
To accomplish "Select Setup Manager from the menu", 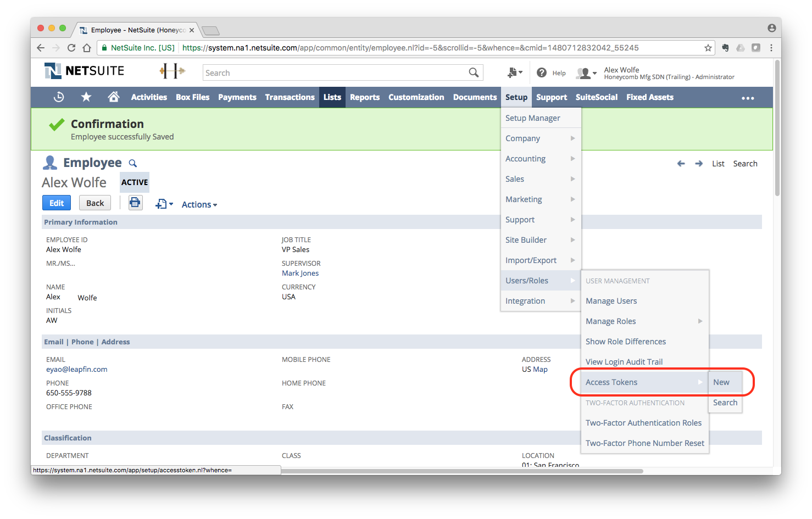I will pos(541,118).
